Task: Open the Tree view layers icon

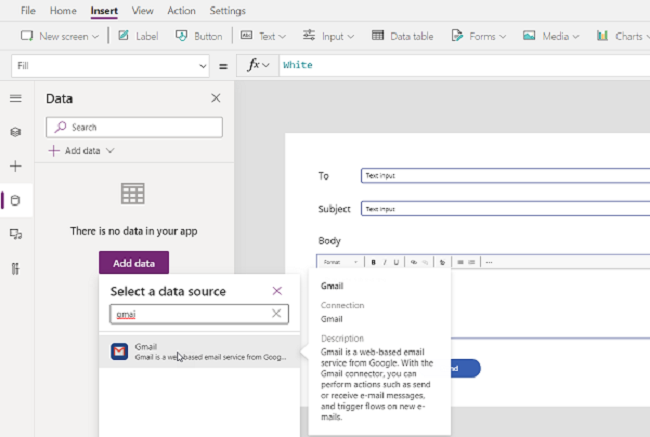Action: coord(16,132)
